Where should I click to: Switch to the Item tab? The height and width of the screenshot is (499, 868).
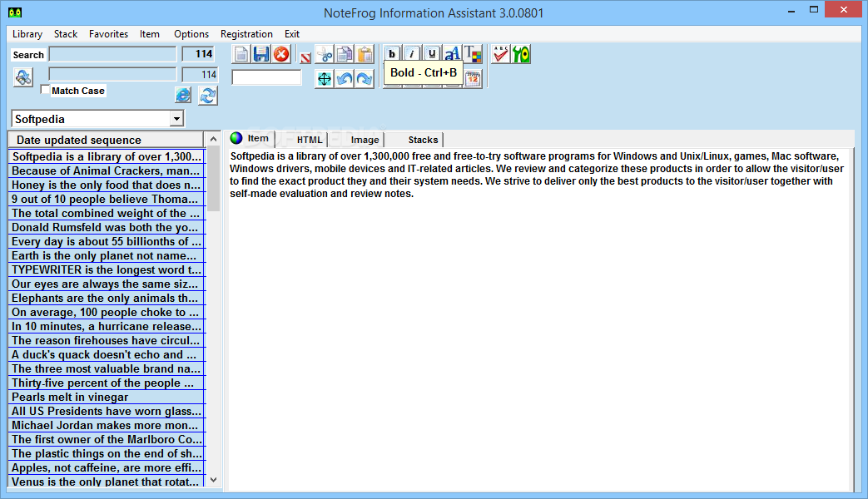(250, 138)
